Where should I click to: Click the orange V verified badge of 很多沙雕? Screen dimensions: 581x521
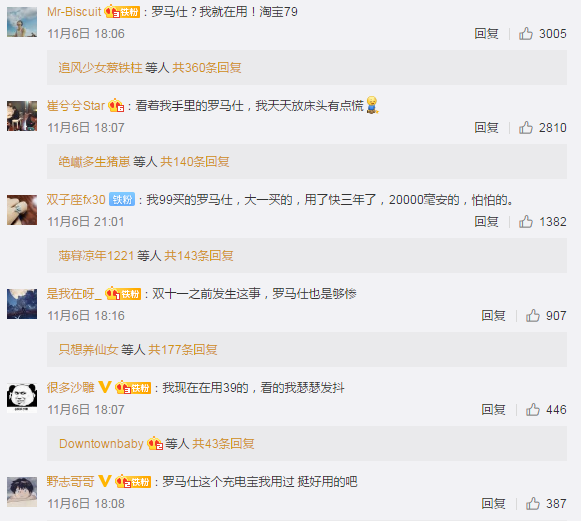tap(104, 387)
